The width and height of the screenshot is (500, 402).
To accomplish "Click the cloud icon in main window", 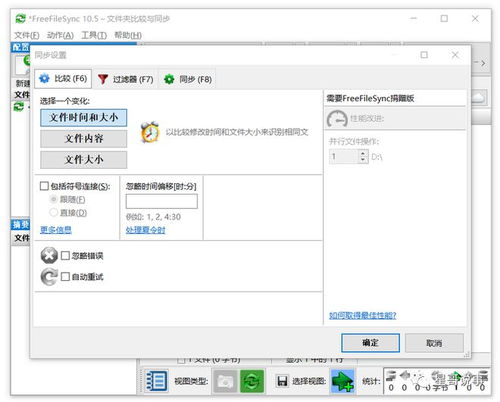I will (478, 98).
